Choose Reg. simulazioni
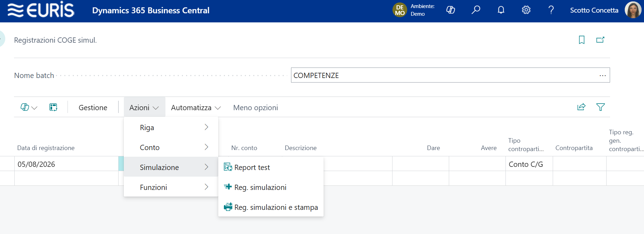Screen dimensions: 644x234 click(x=271, y=187)
